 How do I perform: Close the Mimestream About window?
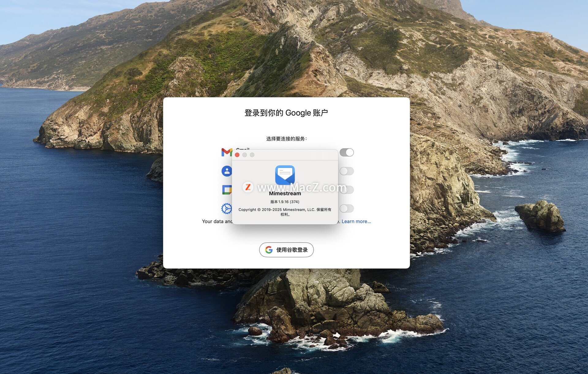tap(237, 155)
